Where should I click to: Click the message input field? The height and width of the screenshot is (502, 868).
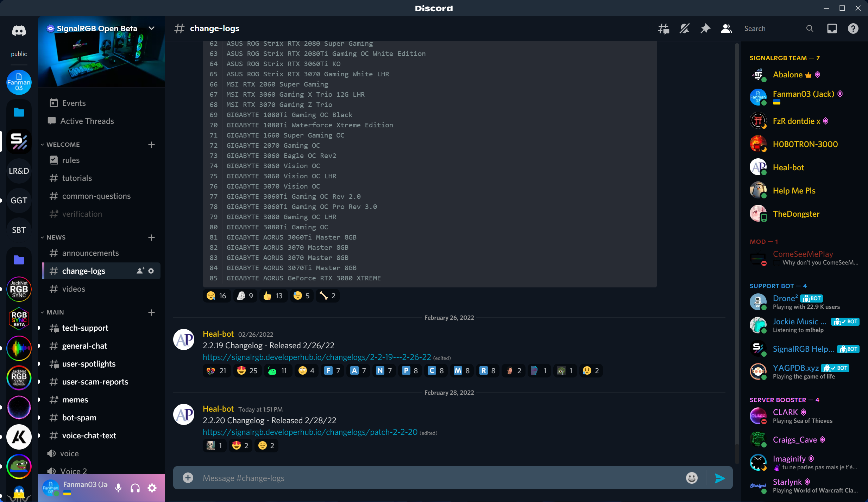[422, 477]
